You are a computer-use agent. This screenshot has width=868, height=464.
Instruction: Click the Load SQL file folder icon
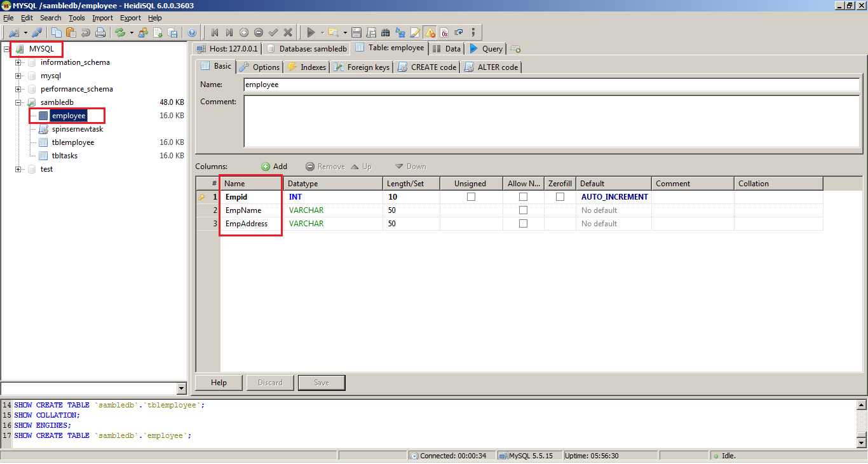334,32
